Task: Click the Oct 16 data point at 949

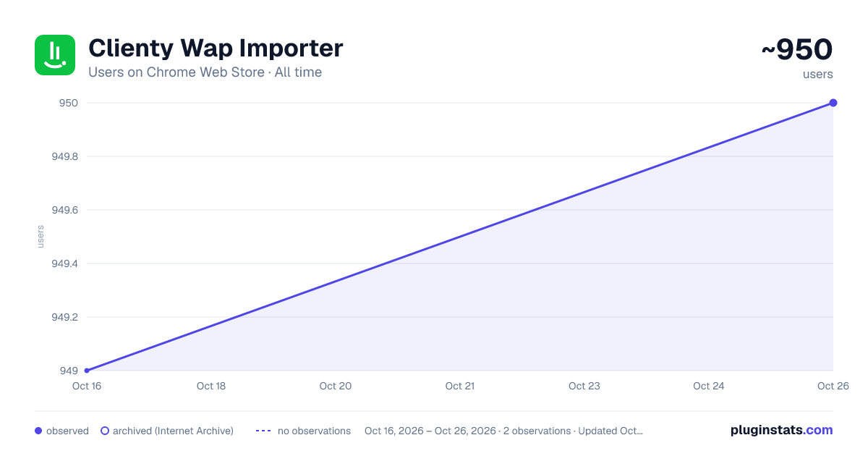Action: [87, 371]
